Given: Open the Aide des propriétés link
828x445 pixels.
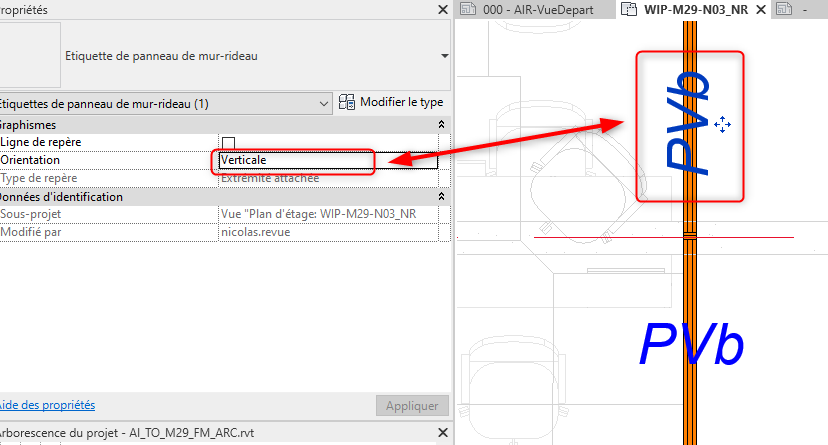Looking at the screenshot, I should (x=47, y=405).
